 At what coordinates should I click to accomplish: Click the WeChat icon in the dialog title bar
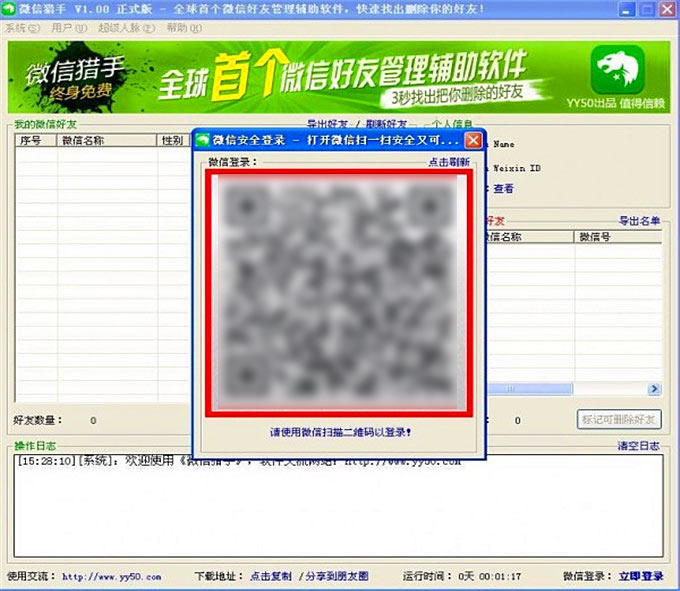point(203,140)
